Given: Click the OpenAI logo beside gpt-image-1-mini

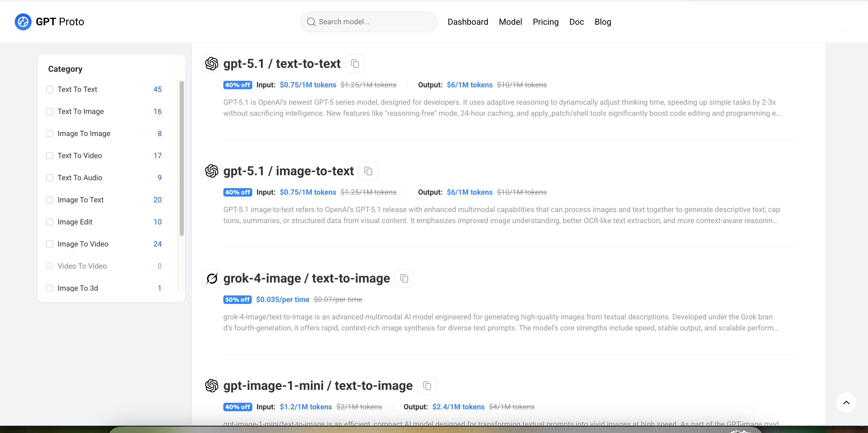Looking at the screenshot, I should click(x=212, y=385).
